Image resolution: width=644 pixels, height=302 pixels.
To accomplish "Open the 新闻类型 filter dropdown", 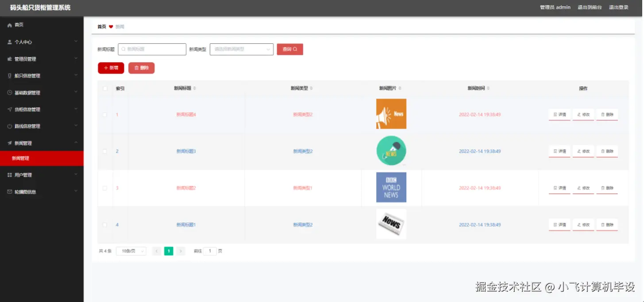I will point(242,49).
